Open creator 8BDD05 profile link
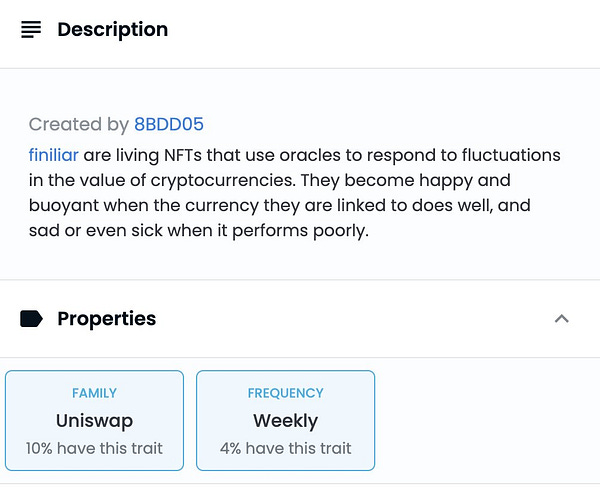 169,124
